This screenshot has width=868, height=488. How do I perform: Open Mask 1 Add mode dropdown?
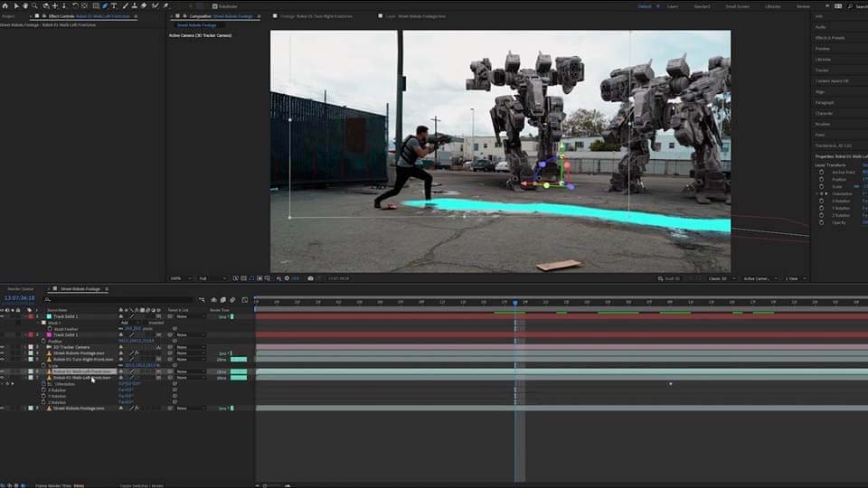[129, 323]
